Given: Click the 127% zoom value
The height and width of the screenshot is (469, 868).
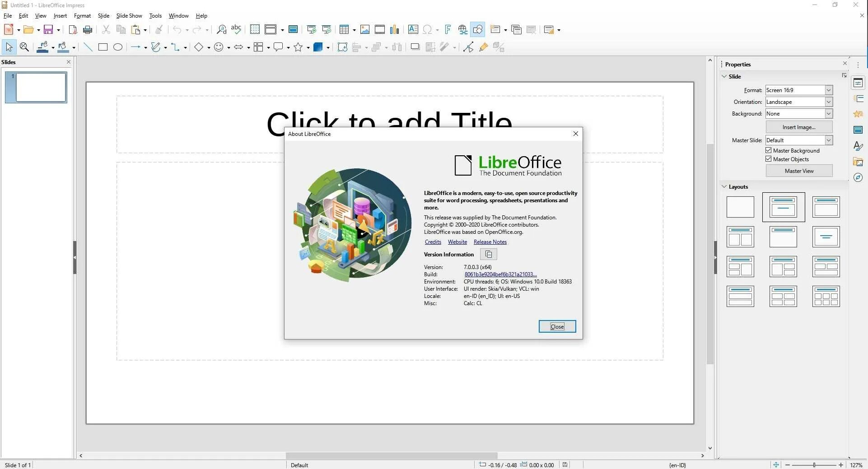Looking at the screenshot, I should point(856,464).
